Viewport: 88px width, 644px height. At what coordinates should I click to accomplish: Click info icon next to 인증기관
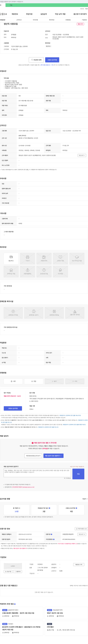52,534
